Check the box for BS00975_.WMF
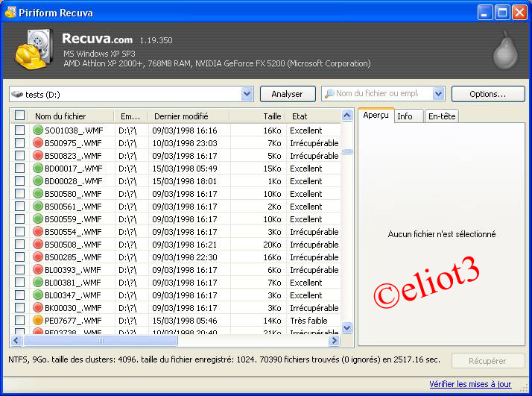Image resolution: width=532 pixels, height=396 pixels. [19, 142]
